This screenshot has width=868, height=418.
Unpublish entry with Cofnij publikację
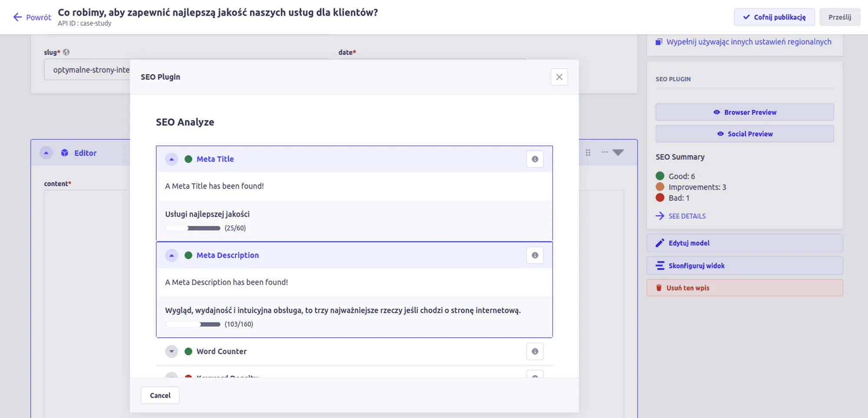click(774, 17)
